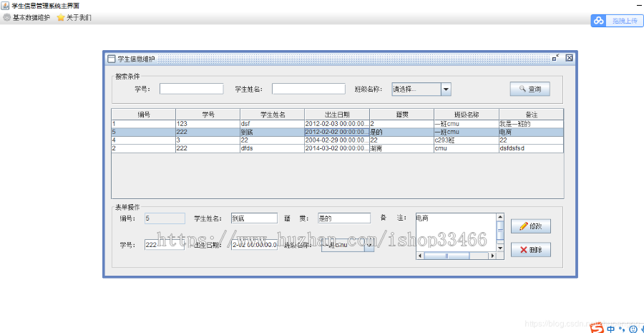
Task: Click the star icon beside 关于我们
Action: pyautogui.click(x=61, y=18)
